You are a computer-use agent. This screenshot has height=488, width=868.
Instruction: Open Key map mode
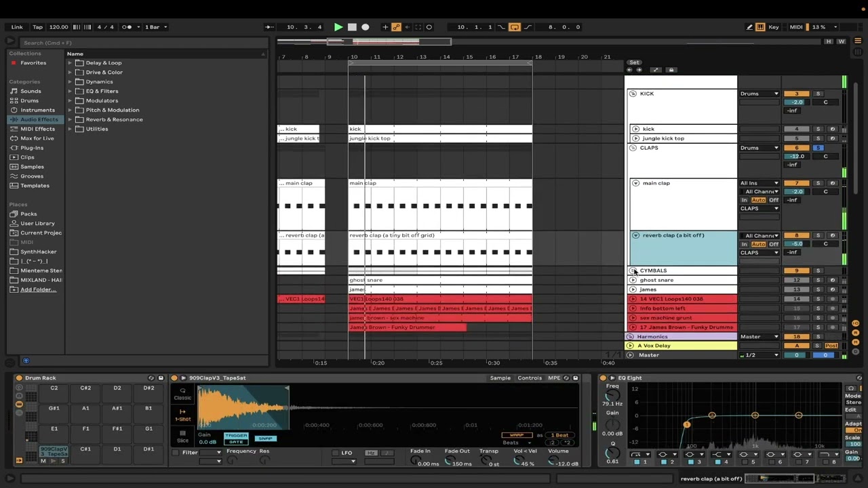pos(774,27)
